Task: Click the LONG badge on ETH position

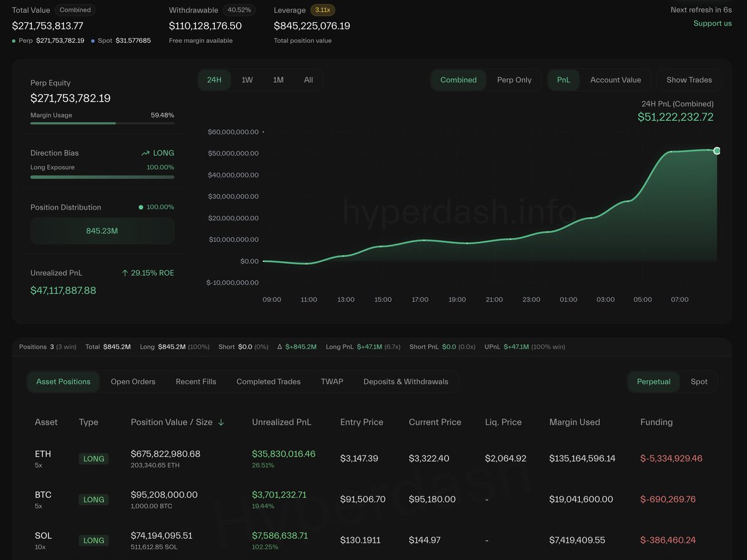Action: [x=93, y=459]
